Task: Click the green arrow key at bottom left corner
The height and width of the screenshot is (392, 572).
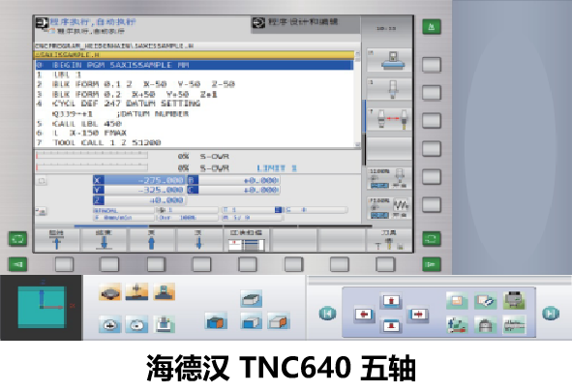Action: coord(17,264)
